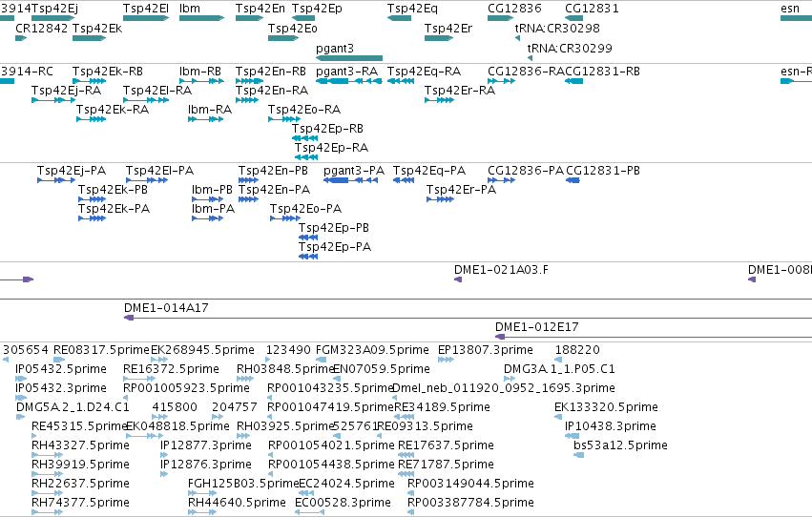
Task: Select feature 415800
Action: click(160, 417)
